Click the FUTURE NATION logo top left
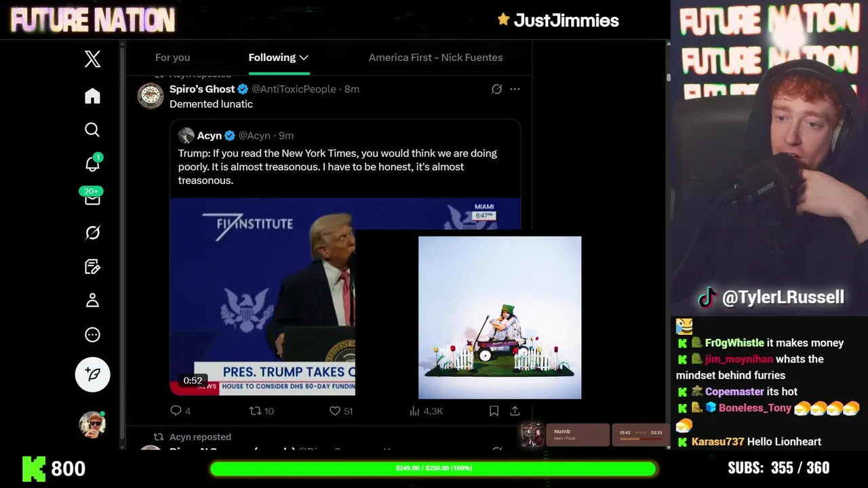Viewport: 868px width, 488px height. 93,20
